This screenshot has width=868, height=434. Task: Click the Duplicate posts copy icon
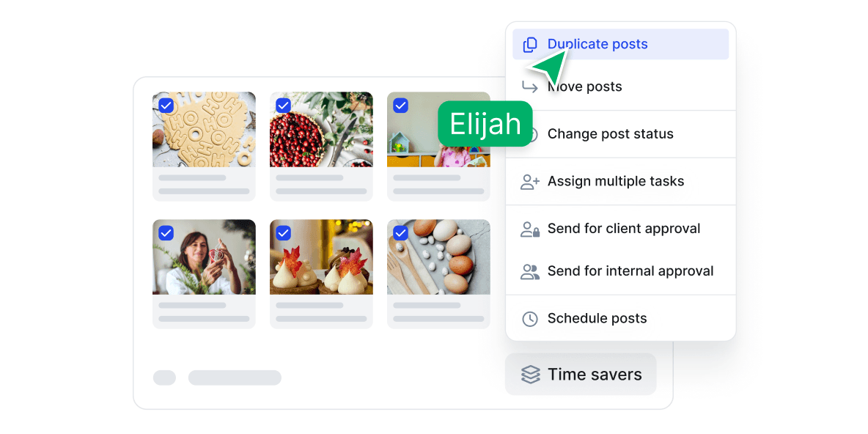click(530, 44)
